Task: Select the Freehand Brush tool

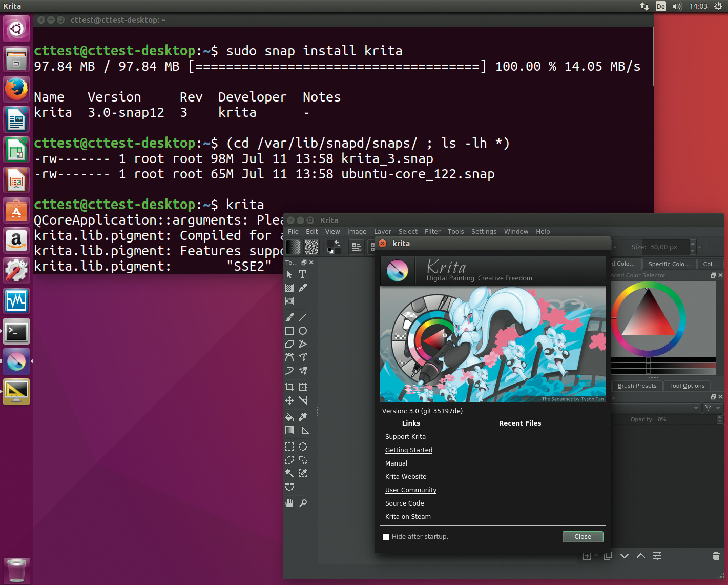Action: tap(289, 317)
